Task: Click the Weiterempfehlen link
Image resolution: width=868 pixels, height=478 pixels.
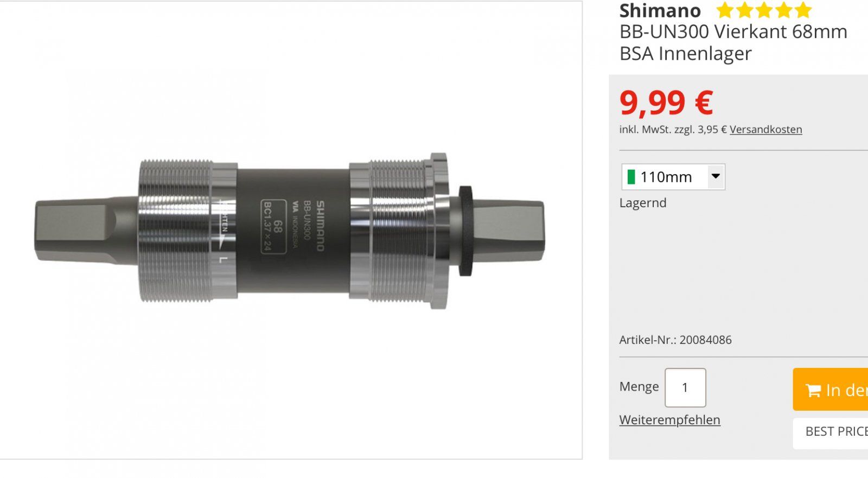Action: coord(669,420)
